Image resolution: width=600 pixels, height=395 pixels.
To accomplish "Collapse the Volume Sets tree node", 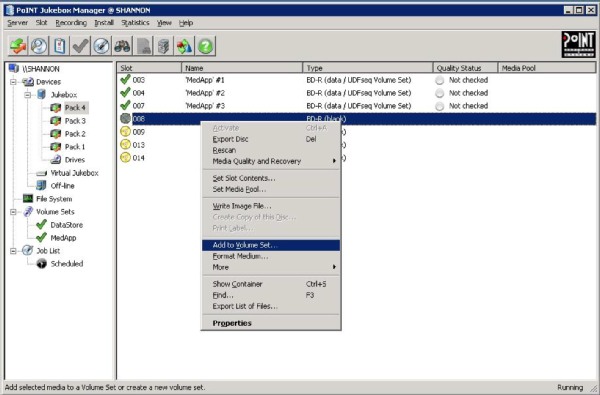I will click(13, 212).
